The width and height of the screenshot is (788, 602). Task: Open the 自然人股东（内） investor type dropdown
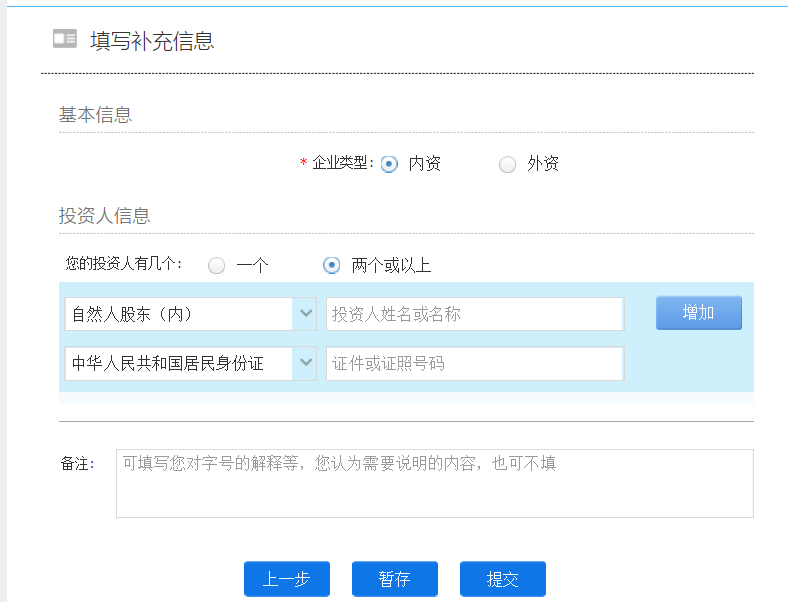pyautogui.click(x=178, y=314)
